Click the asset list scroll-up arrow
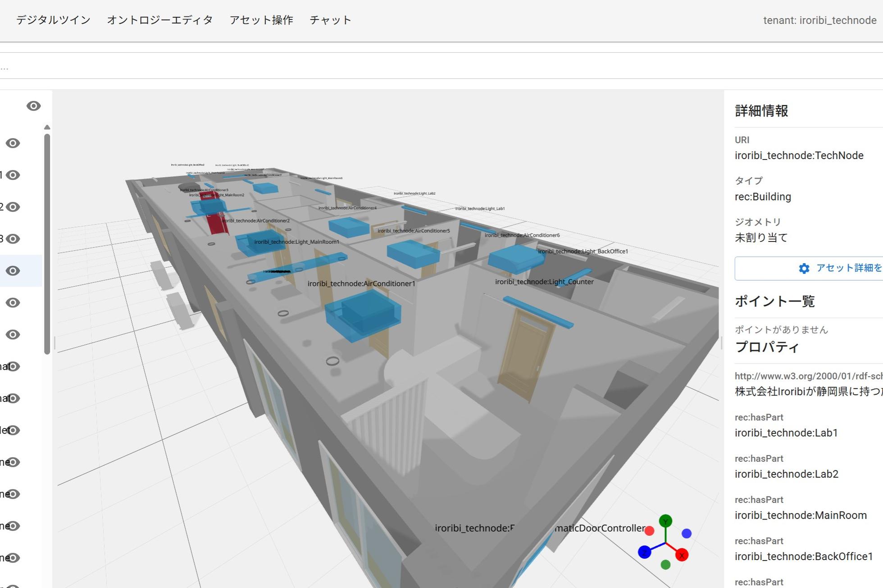The height and width of the screenshot is (588, 883). (x=47, y=128)
